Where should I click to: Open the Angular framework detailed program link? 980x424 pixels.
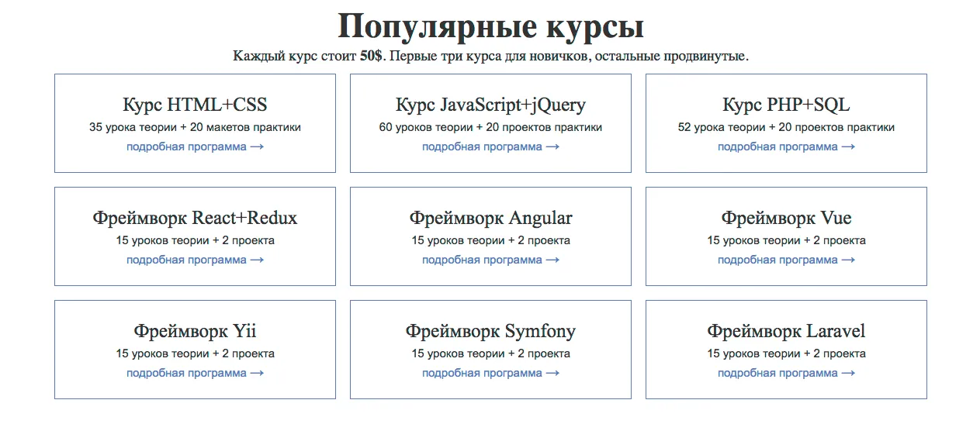[490, 260]
